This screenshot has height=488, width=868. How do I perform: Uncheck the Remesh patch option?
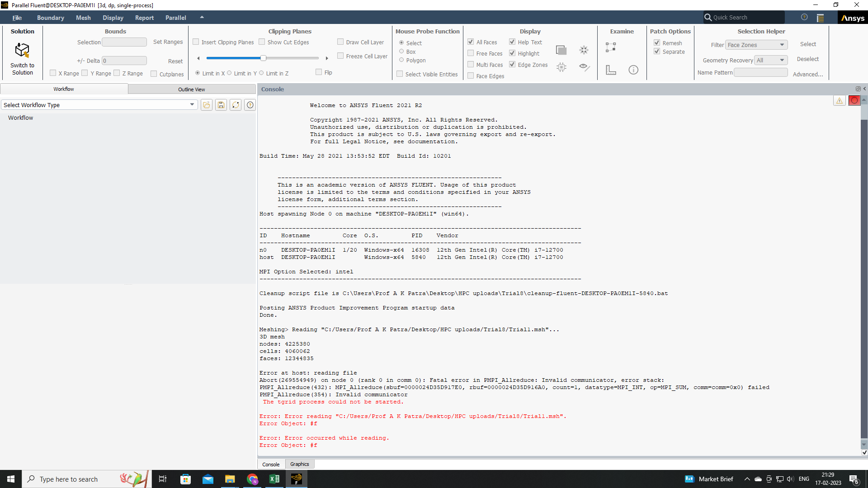pyautogui.click(x=657, y=42)
